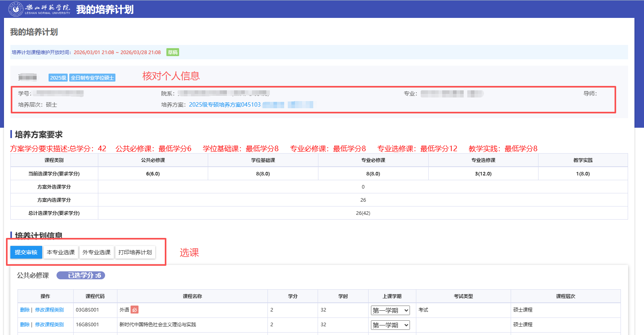Open the 2025级专硕培养方案045103 link
644x335 pixels.
click(224, 105)
